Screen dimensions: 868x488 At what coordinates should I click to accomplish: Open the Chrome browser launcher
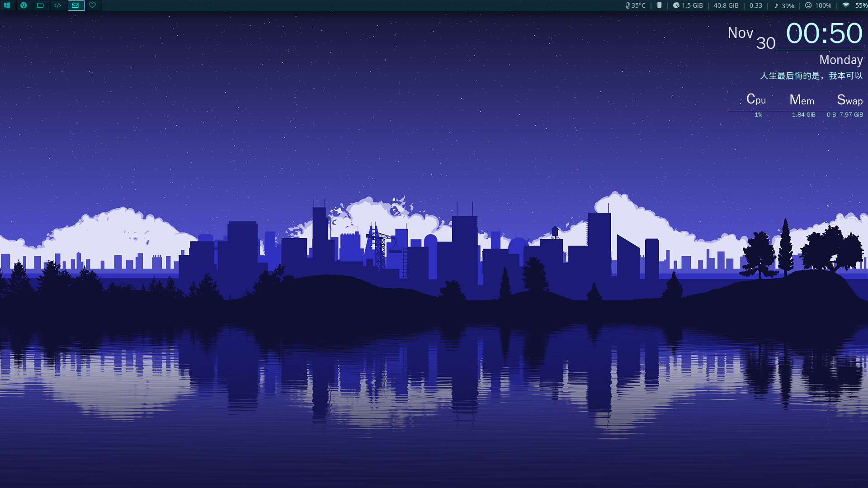[24, 5]
